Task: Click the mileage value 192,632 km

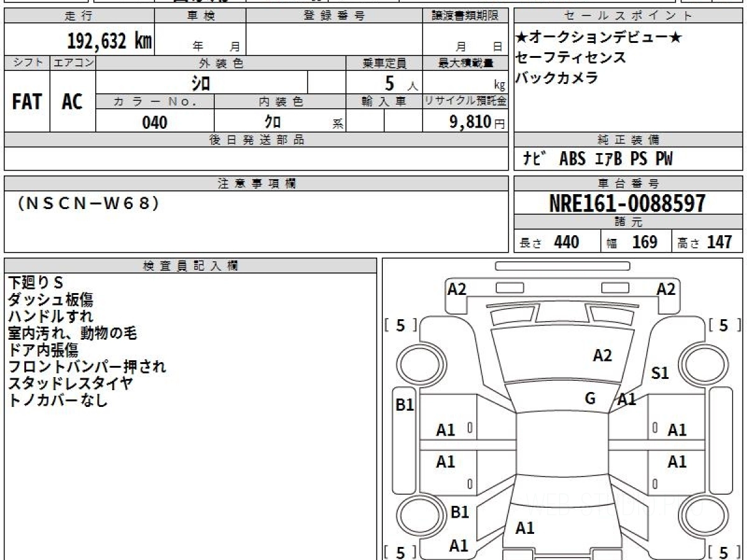Action: coord(109,41)
